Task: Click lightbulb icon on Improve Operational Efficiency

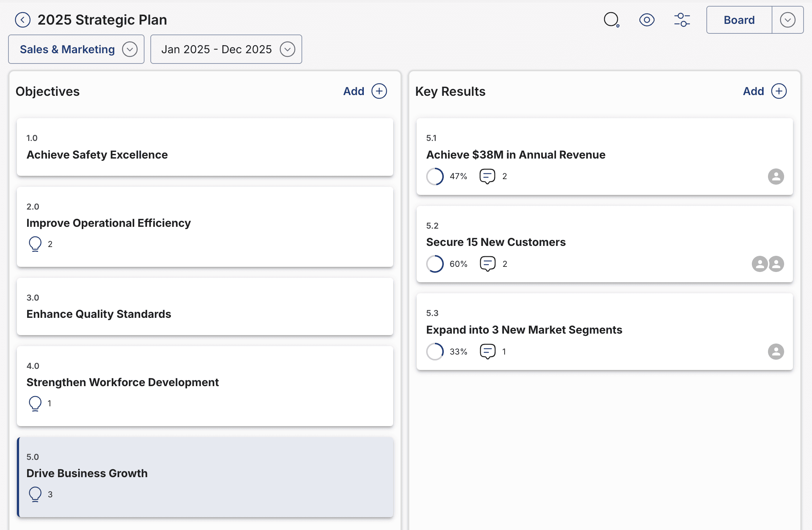Action: pyautogui.click(x=35, y=244)
